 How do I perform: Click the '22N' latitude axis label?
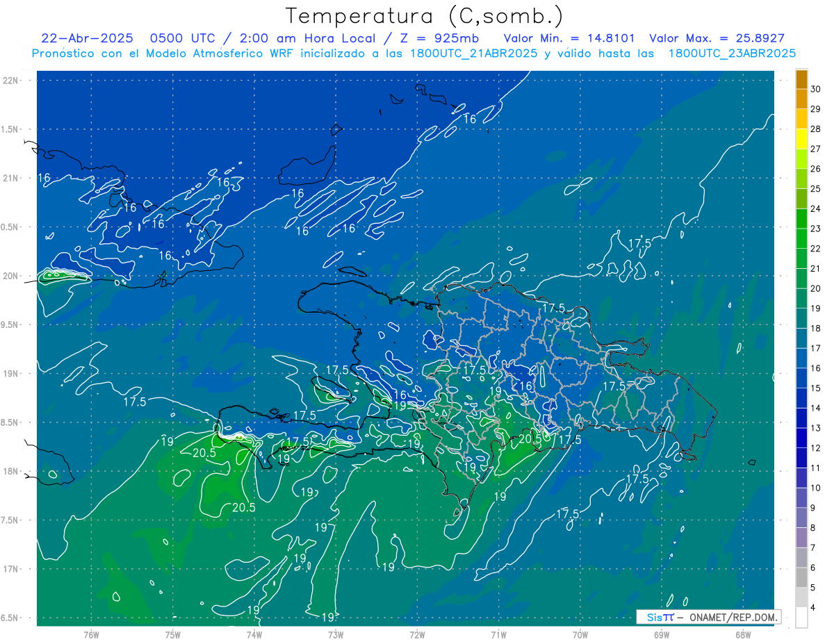click(10, 80)
